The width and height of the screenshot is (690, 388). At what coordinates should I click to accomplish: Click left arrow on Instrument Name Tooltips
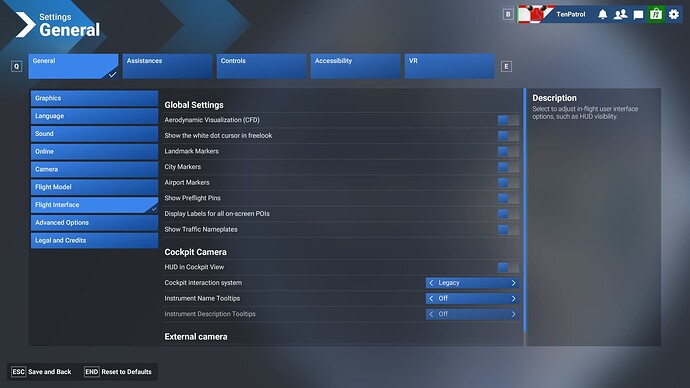tap(431, 298)
